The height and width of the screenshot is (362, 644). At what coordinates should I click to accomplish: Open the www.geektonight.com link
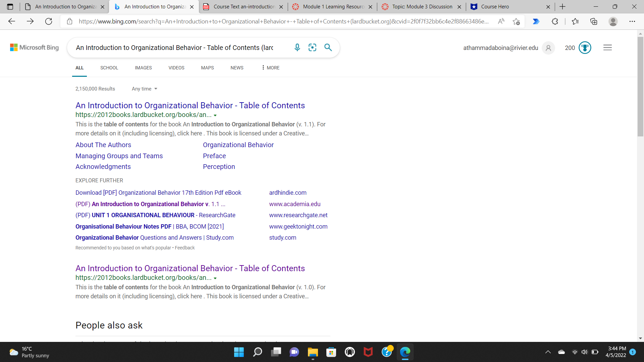click(298, 227)
